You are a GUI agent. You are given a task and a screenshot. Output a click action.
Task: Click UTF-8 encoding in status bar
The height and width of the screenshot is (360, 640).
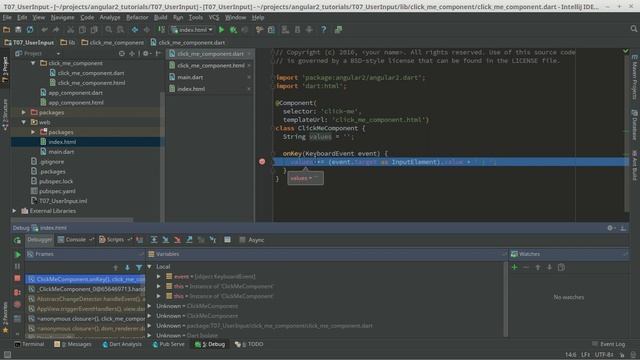point(604,355)
